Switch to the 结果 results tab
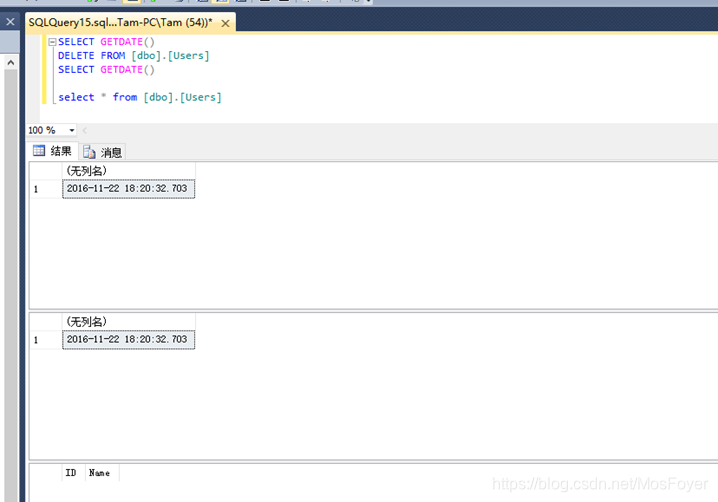Screen dimensions: 718x502 click(53, 151)
